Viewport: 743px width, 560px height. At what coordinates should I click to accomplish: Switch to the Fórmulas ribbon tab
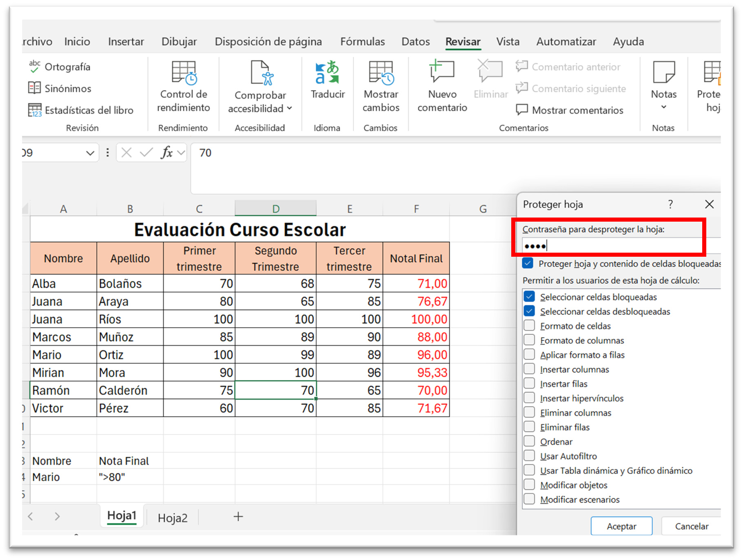(x=362, y=42)
